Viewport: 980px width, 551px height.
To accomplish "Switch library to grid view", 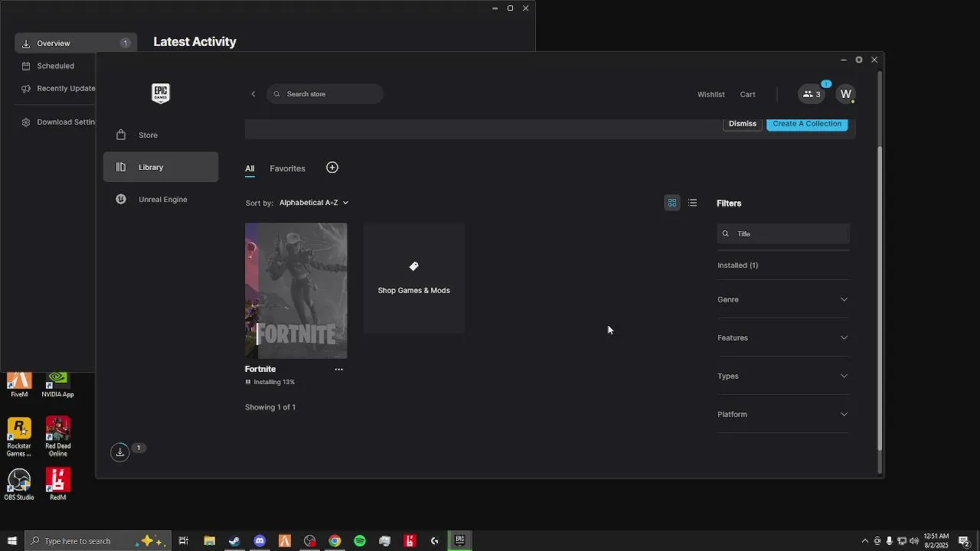I will tap(672, 203).
